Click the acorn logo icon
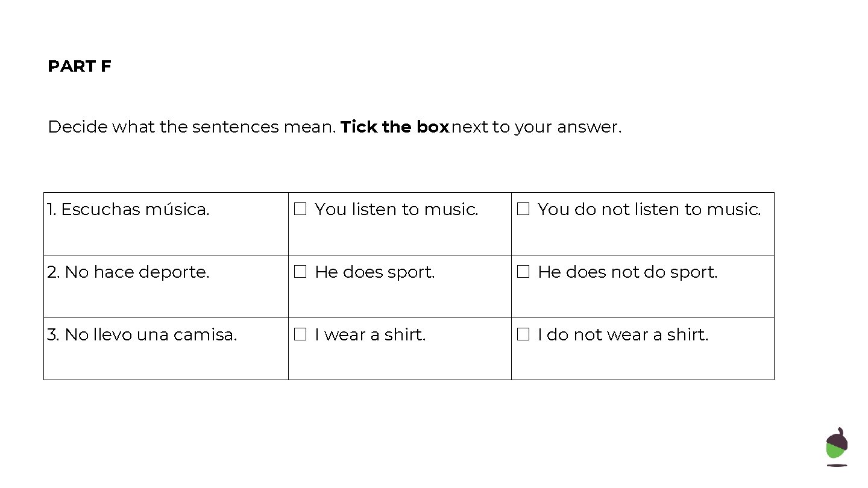Screen dimensions: 868x488 click(837, 446)
